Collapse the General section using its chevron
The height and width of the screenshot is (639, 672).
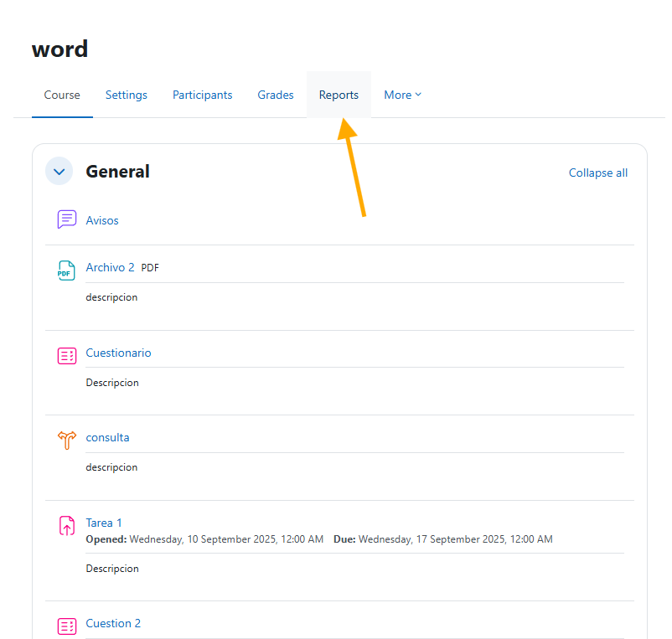point(59,171)
